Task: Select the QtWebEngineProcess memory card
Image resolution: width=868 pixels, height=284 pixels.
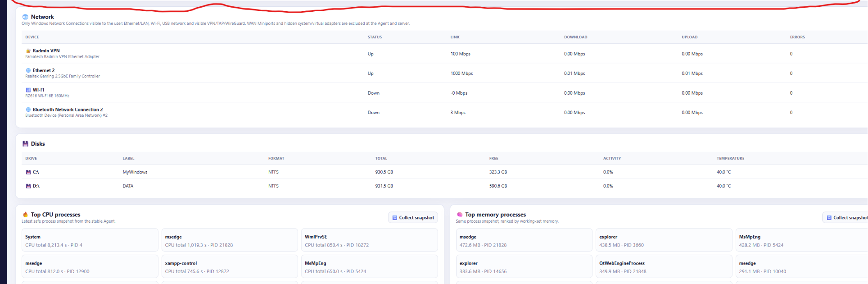Action: click(664, 266)
